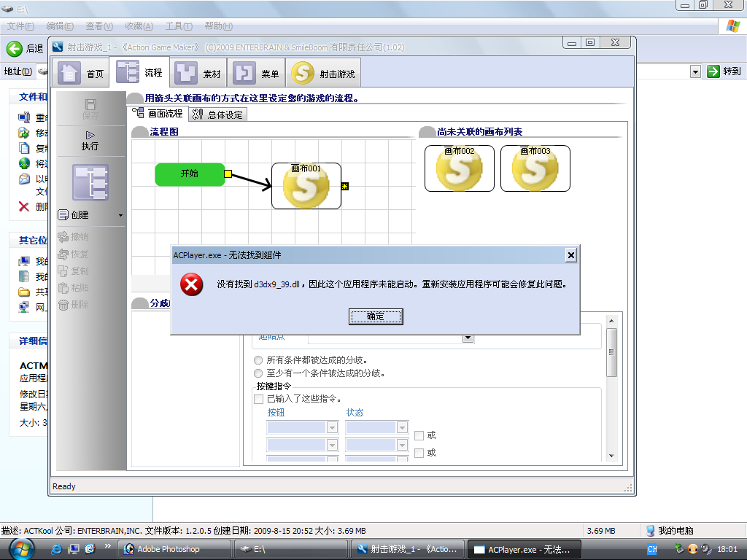Open the first 状态 dropdown
Viewport: 747px width, 560px height.
point(402,427)
